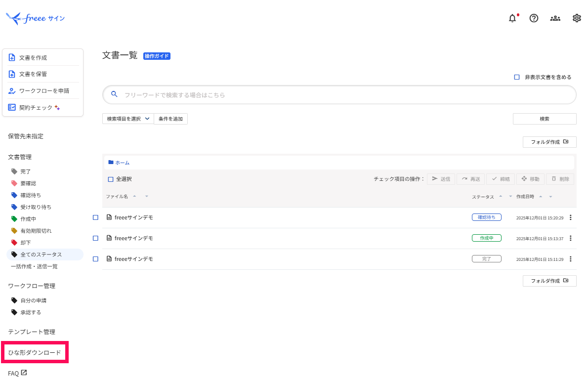Screen dimensions: 588x382
Task: Select the checkbox for the 作成中 document row
Action: click(x=96, y=238)
